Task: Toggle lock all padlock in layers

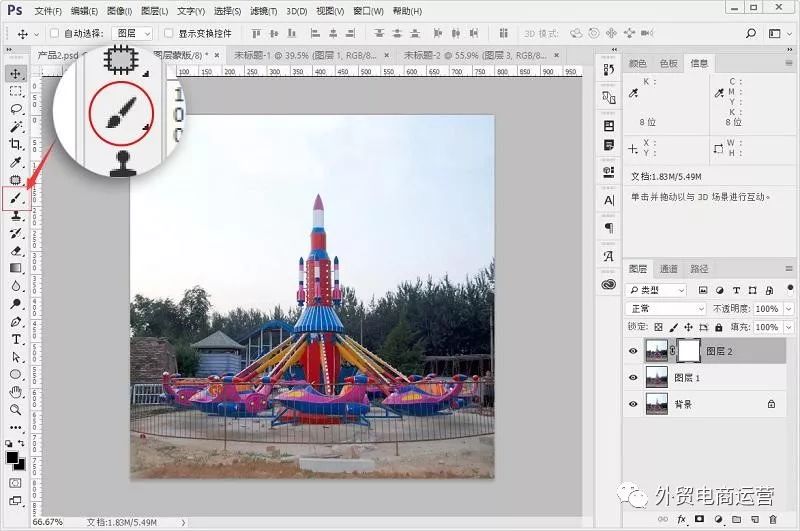Action: (718, 327)
